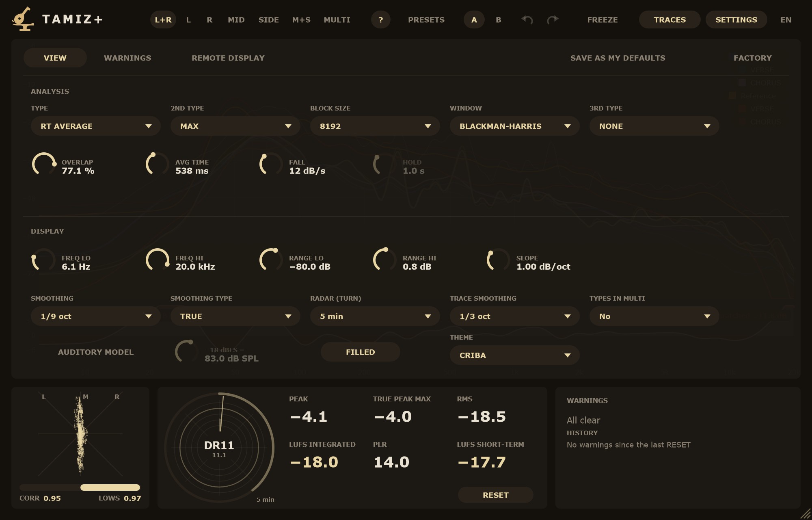Click the Freq Hi knob
This screenshot has width=812, height=520.
click(158, 260)
